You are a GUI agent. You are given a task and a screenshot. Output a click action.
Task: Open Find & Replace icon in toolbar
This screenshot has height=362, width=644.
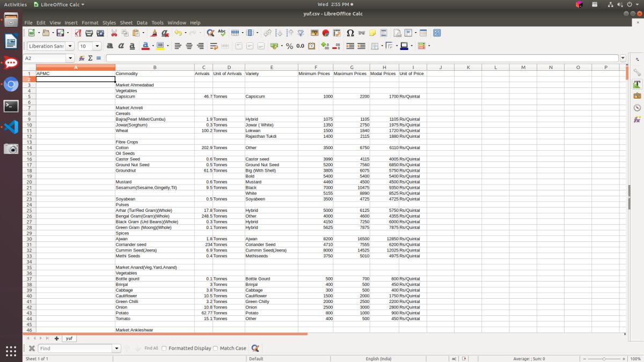click(210, 33)
